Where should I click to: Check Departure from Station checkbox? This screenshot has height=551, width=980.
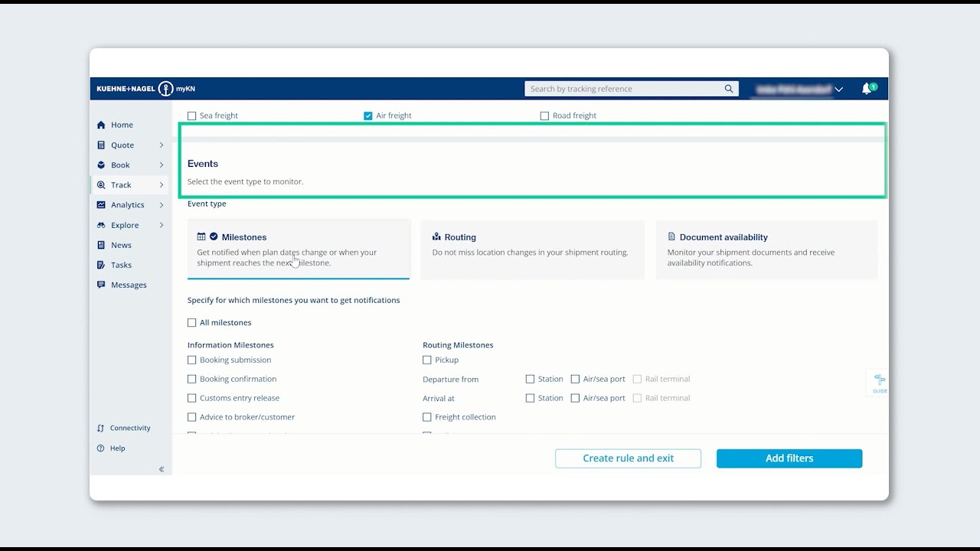click(530, 379)
